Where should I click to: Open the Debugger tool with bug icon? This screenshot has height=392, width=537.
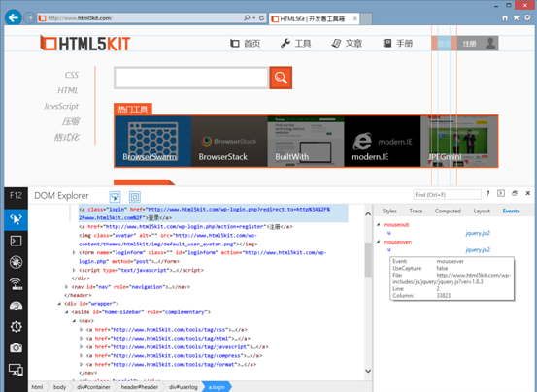point(16,262)
